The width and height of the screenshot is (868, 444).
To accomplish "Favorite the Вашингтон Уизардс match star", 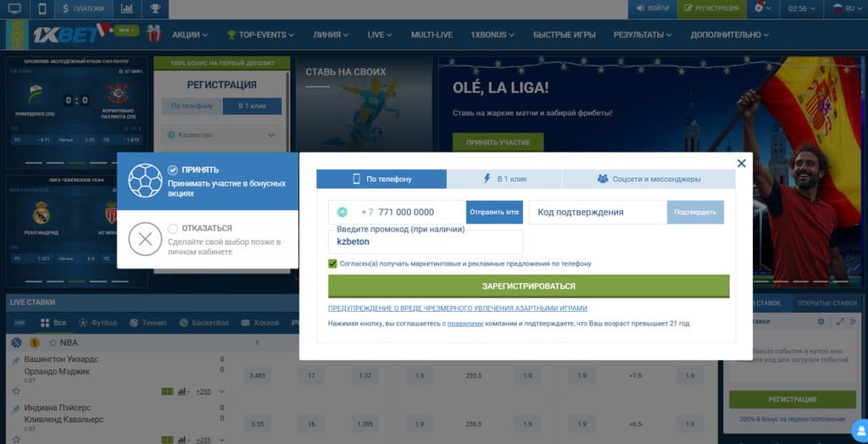I will [16, 391].
